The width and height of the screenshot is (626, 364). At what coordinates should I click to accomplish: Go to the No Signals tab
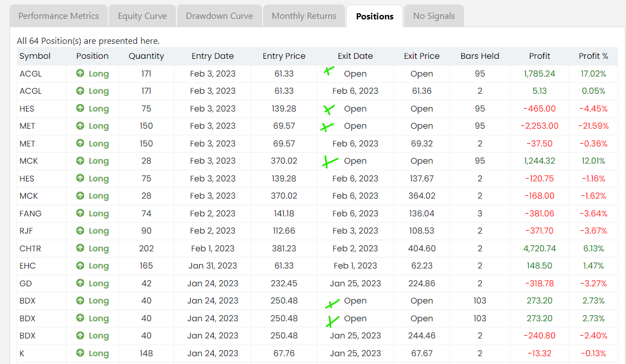coord(433,16)
